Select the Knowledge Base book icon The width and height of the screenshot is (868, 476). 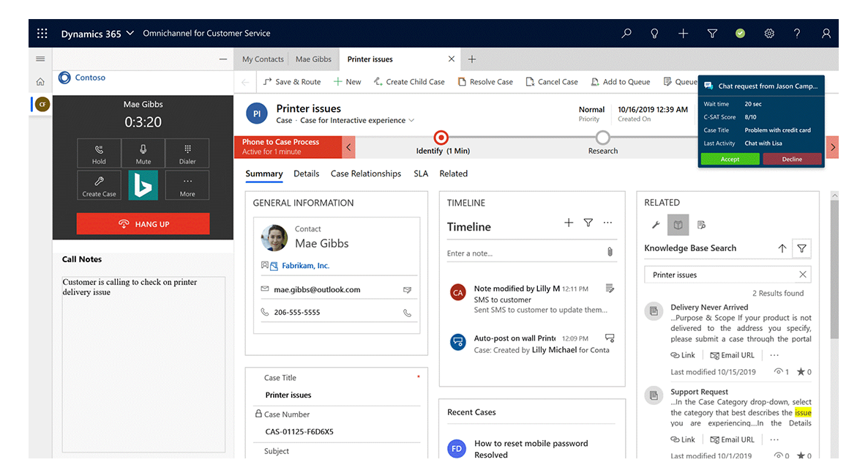pos(678,225)
